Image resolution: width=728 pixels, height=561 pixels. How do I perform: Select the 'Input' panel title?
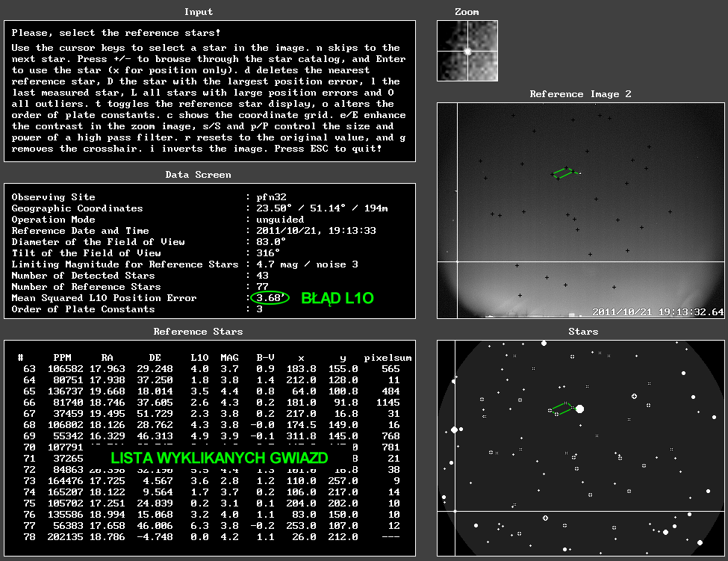(x=199, y=12)
